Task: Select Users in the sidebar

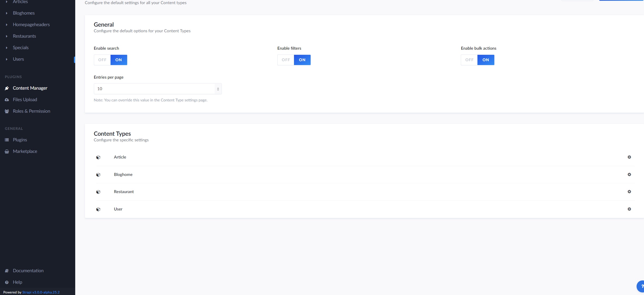Action: [x=18, y=59]
